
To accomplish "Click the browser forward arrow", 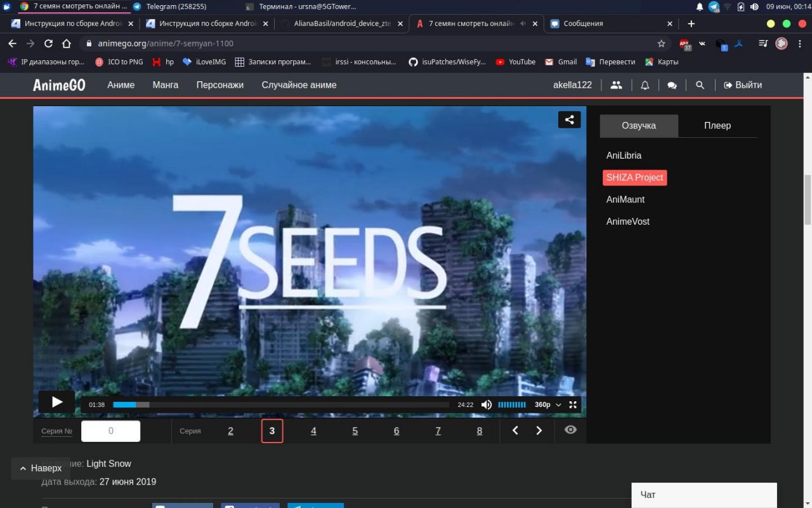I will (30, 44).
